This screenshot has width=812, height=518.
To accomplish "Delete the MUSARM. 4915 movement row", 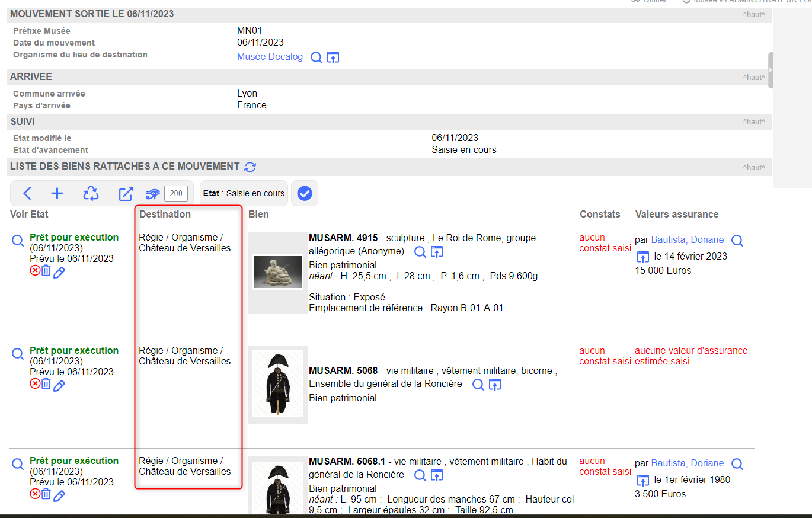I will (x=46, y=271).
